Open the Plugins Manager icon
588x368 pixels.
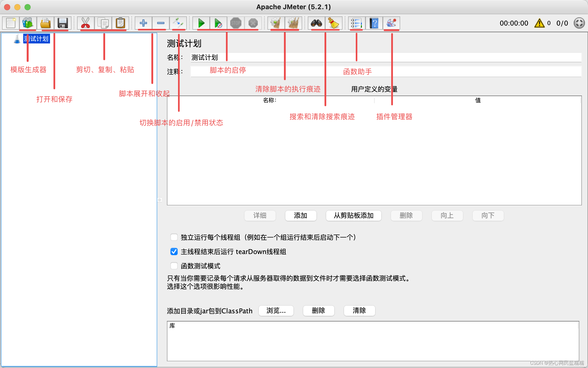tap(391, 23)
